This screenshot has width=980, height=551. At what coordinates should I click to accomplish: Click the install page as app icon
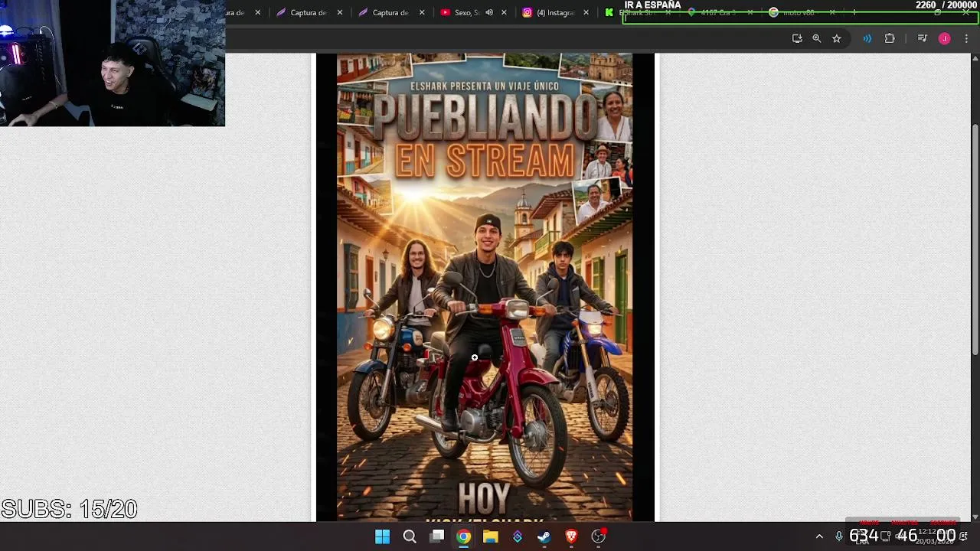coord(797,38)
